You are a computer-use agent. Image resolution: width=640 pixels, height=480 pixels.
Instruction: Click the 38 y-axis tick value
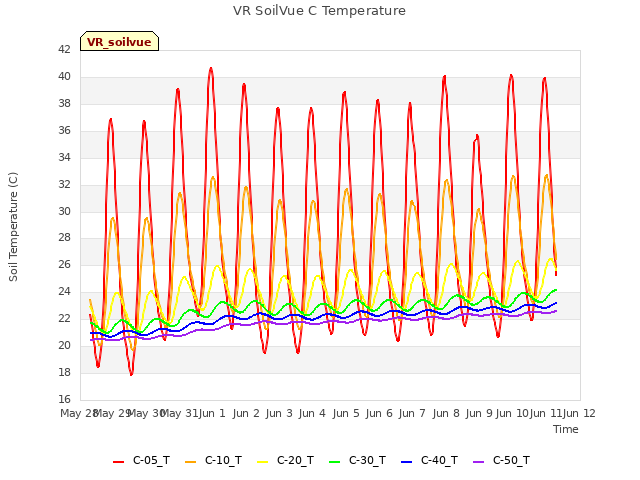64,103
